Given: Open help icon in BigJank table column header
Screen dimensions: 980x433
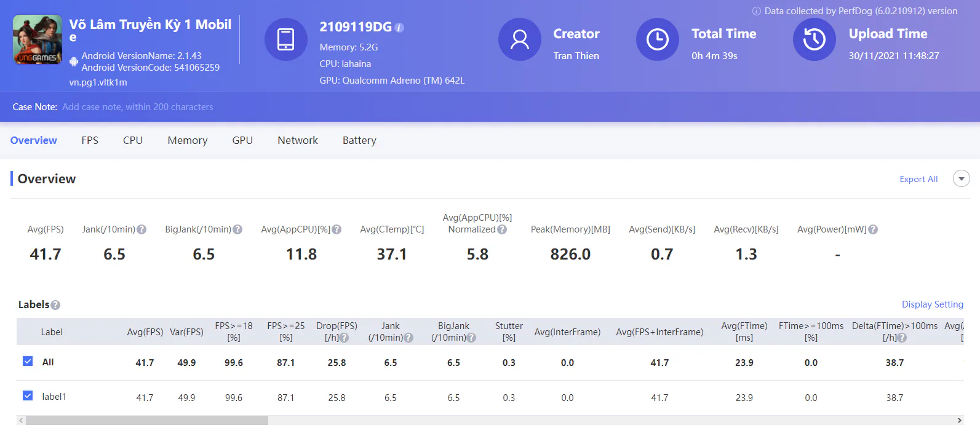Looking at the screenshot, I should coord(471,338).
